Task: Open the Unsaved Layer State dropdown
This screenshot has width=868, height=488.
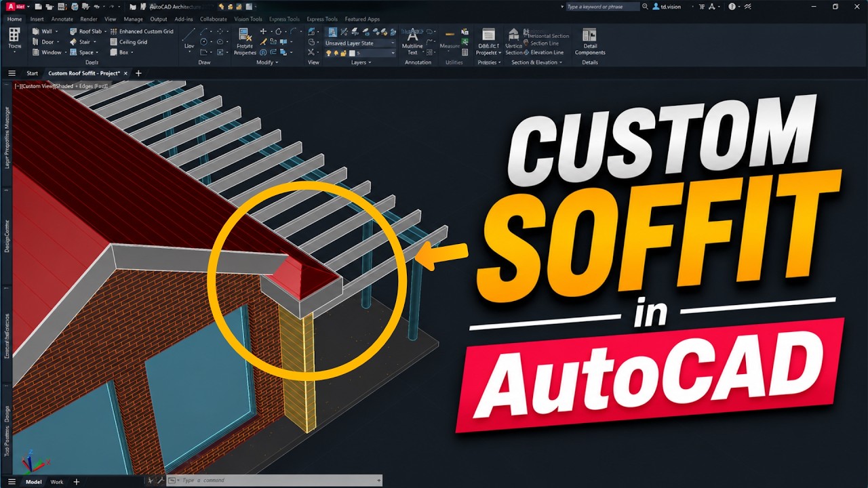Action: pos(359,43)
